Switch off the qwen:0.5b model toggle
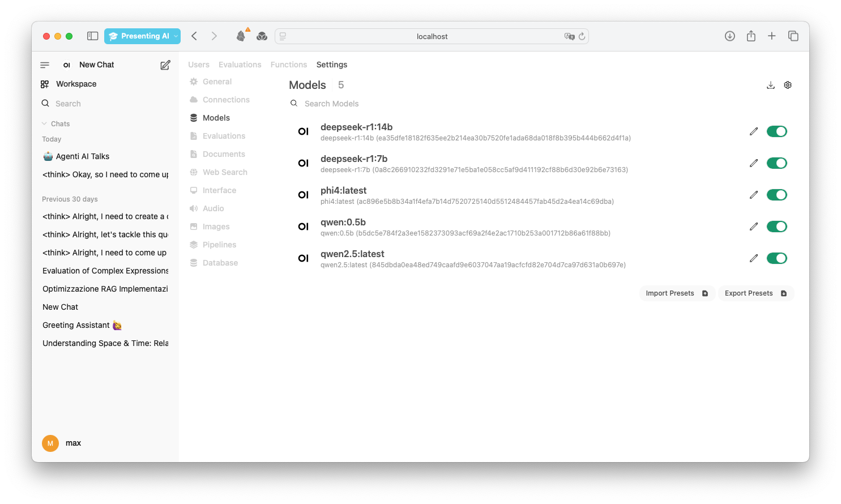The height and width of the screenshot is (504, 841). [777, 227]
